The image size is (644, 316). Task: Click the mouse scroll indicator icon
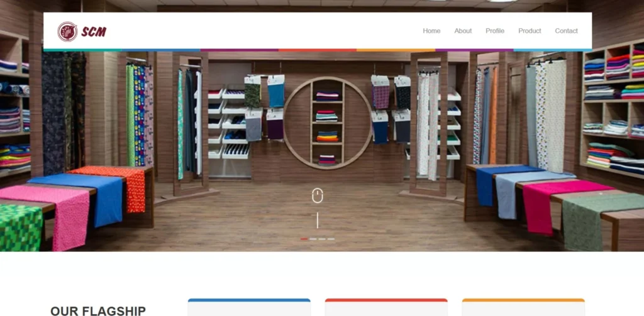coord(317,196)
